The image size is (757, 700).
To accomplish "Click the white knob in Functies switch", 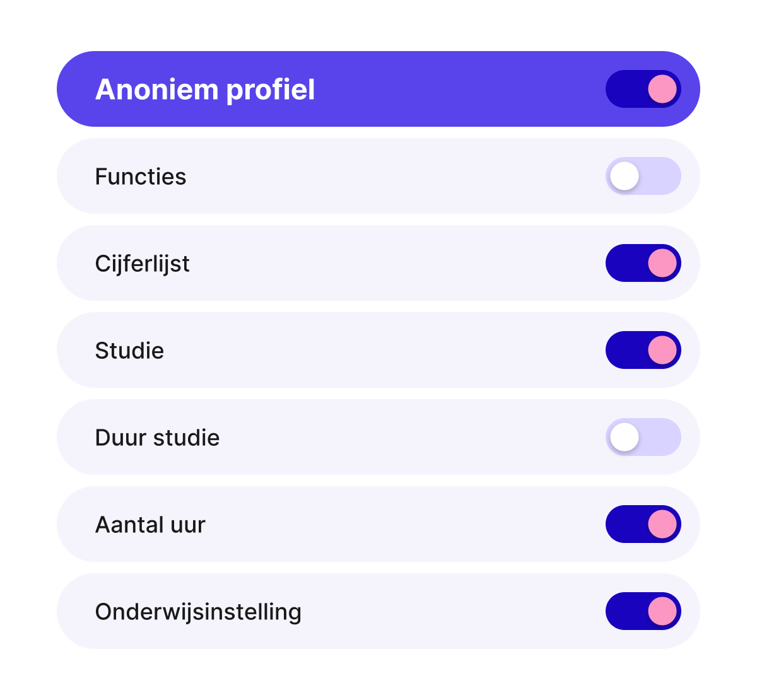I will click(x=625, y=176).
